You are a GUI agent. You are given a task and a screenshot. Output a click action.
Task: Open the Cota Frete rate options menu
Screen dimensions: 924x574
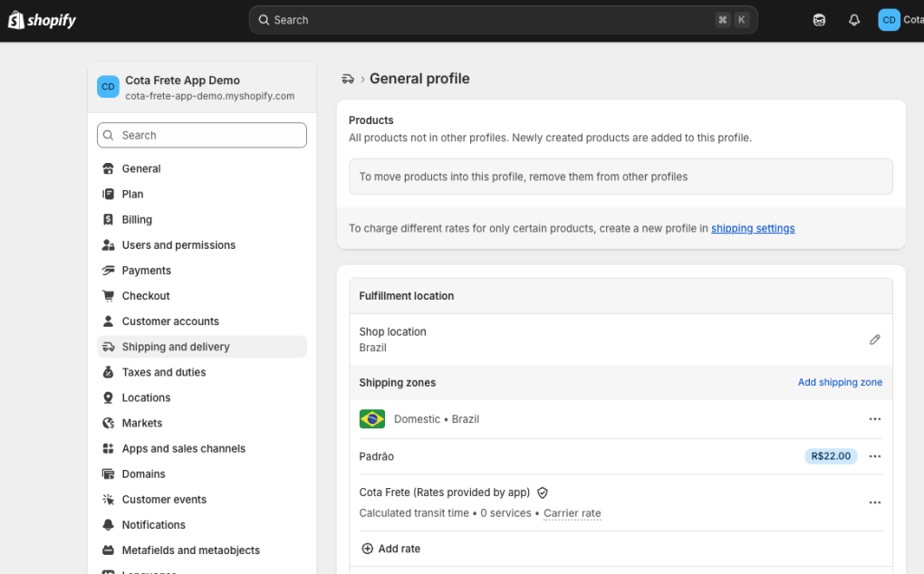click(x=874, y=502)
